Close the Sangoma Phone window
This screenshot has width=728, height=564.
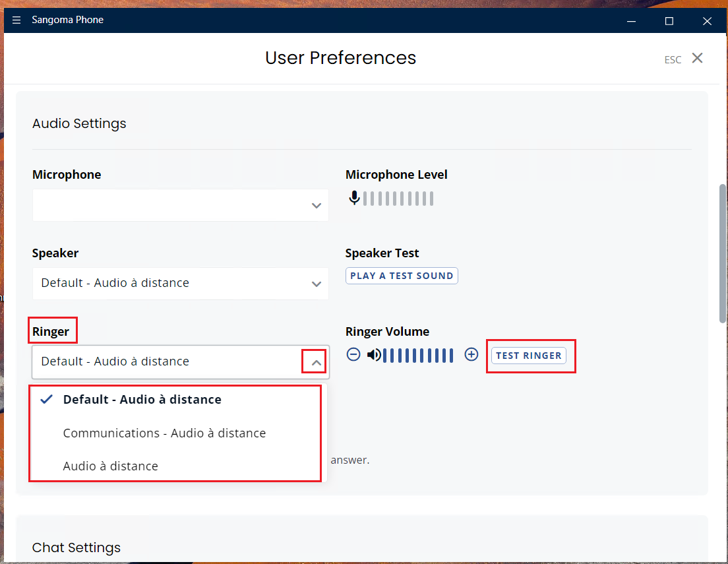(707, 21)
